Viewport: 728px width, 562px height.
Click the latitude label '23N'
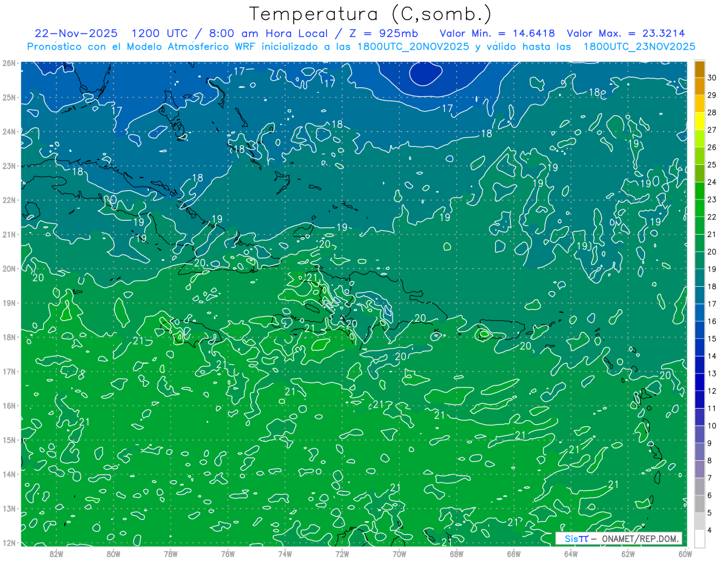[8, 166]
